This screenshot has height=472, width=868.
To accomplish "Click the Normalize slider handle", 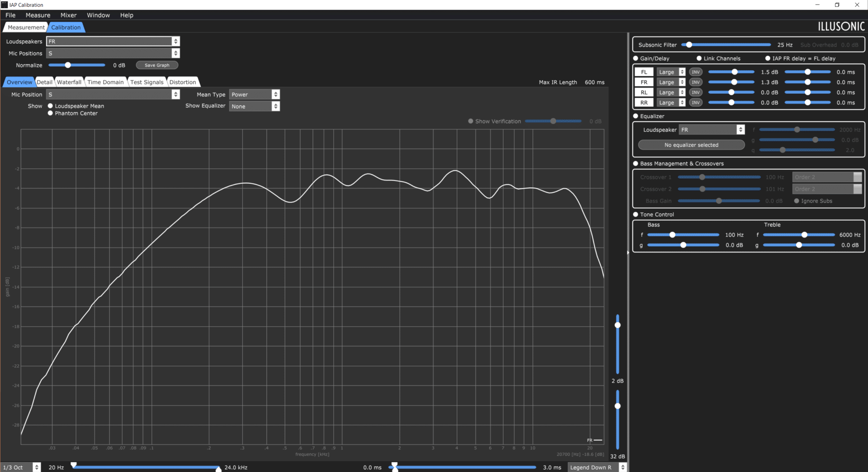I will pos(68,65).
